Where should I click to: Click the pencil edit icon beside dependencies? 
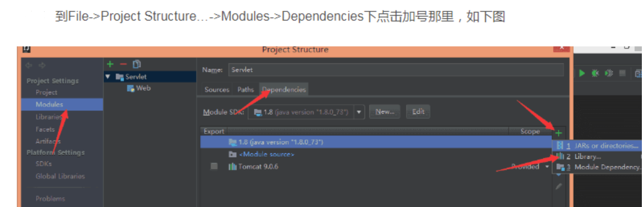click(558, 186)
